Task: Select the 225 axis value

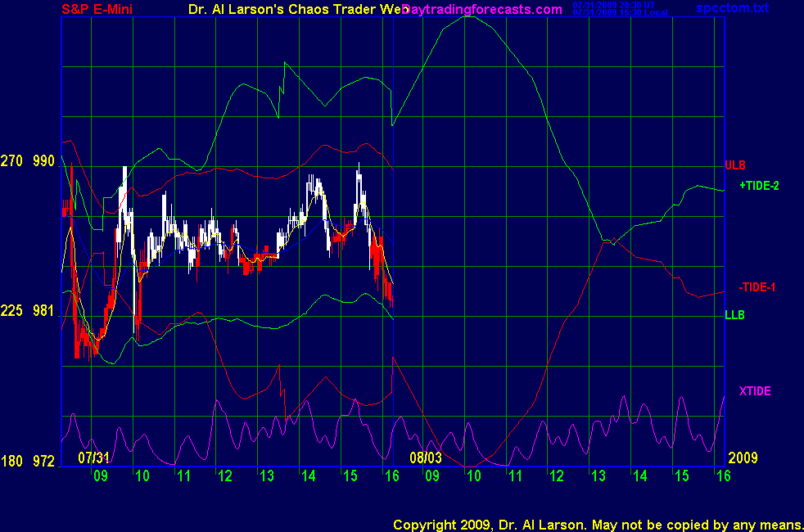Action: (x=11, y=310)
